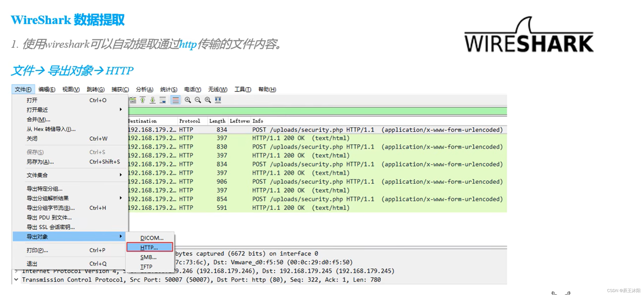
Task: Open the 统计(S) menu
Action: click(x=169, y=89)
